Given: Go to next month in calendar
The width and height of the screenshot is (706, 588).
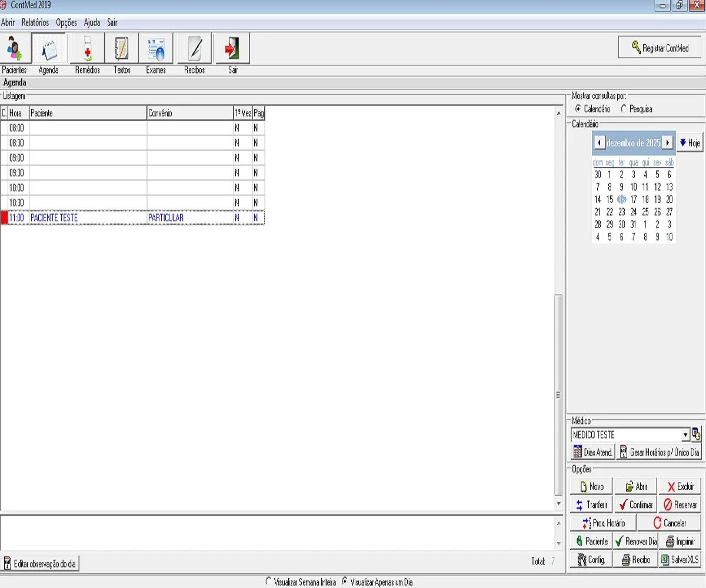Looking at the screenshot, I should coord(667,143).
